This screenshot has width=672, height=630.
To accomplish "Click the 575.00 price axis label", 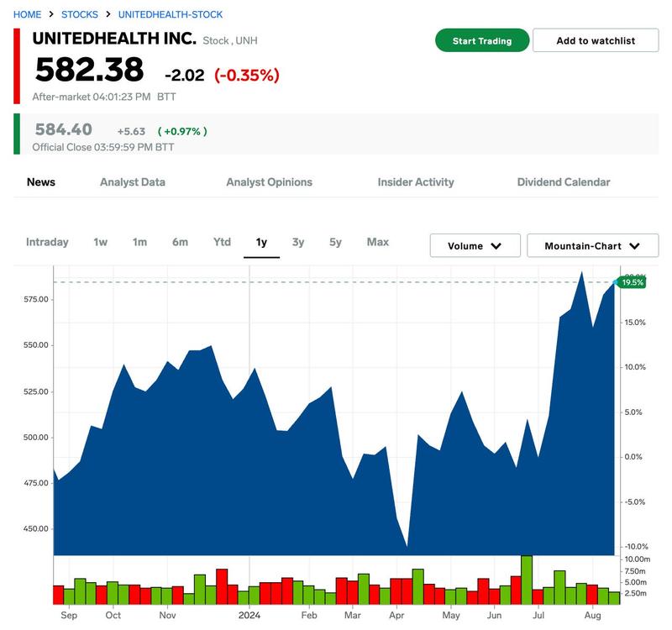I will click(36, 299).
